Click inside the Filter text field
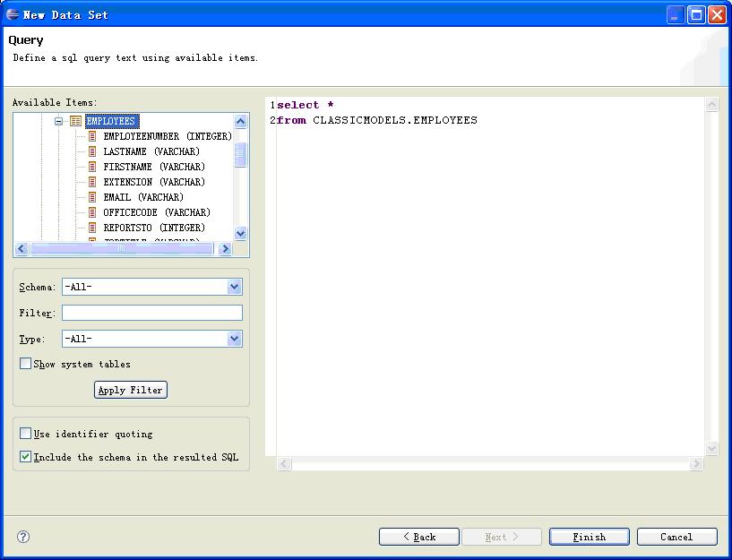732x560 pixels. tap(151, 313)
